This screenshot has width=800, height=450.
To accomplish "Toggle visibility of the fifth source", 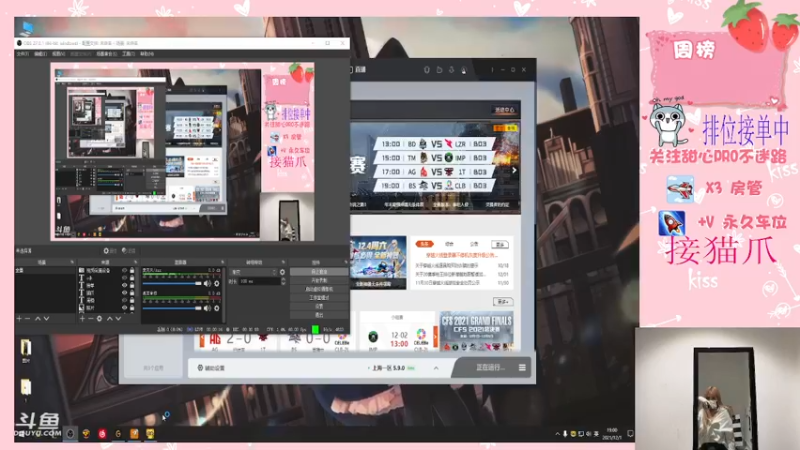I will 124,301.
